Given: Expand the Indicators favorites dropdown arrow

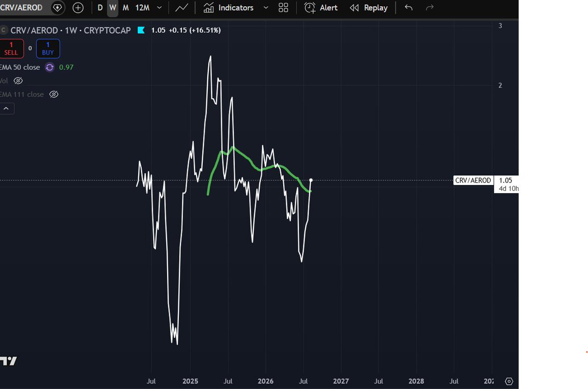Looking at the screenshot, I should tap(266, 8).
